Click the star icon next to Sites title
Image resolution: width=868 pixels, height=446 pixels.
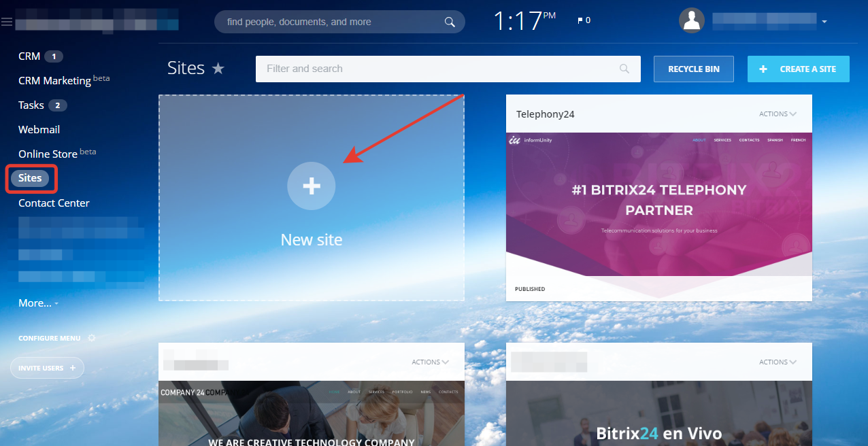pyautogui.click(x=218, y=68)
